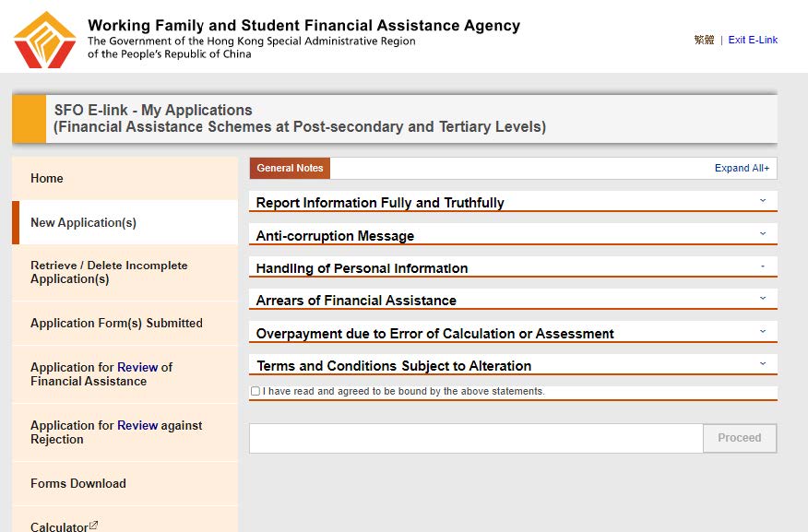The width and height of the screenshot is (808, 532).
Task: Click the Calculator external link icon
Action: click(x=93, y=526)
